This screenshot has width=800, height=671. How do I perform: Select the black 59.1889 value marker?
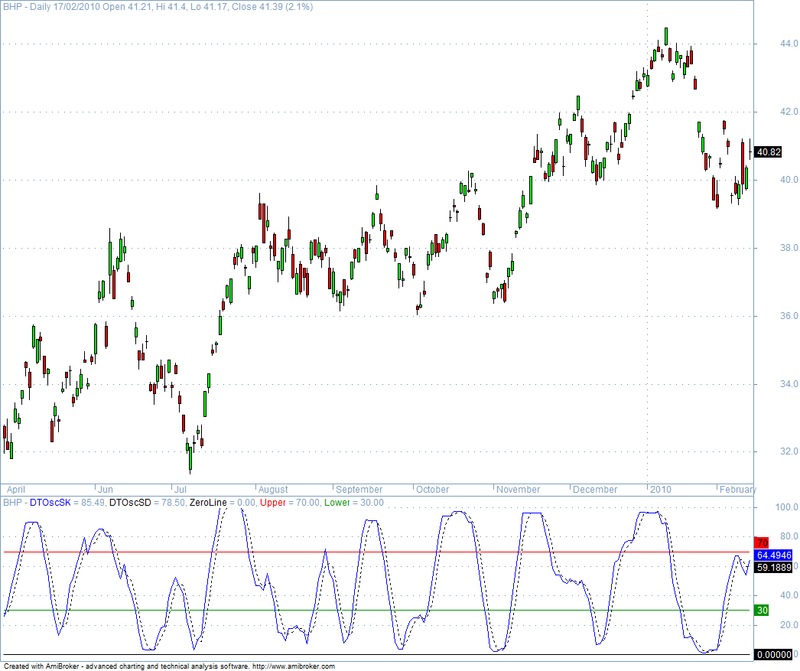click(x=773, y=567)
